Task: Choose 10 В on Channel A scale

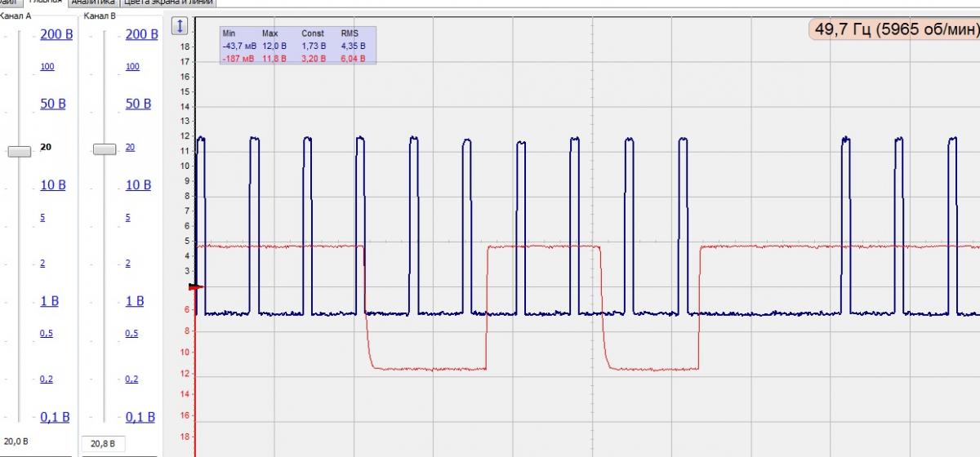Action: [x=53, y=185]
